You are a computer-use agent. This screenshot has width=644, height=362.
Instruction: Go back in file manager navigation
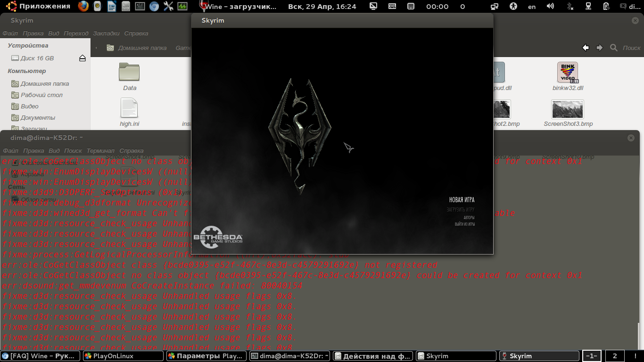coord(586,48)
